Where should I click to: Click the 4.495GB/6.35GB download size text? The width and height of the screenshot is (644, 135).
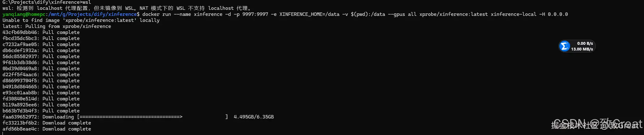coord(254,117)
